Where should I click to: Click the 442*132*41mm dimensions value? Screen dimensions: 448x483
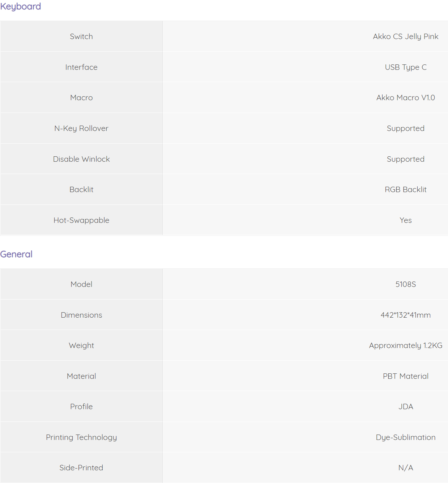[406, 315]
